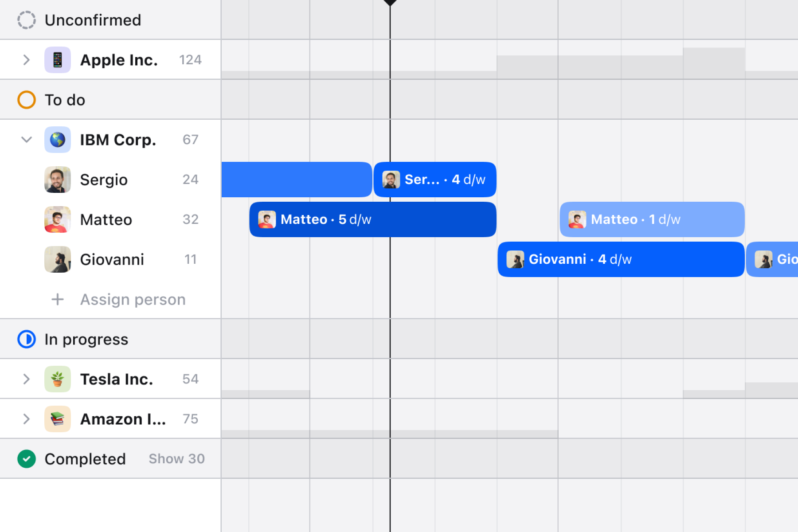The height and width of the screenshot is (532, 798).
Task: Click the Amazon books icon
Action: click(58, 419)
